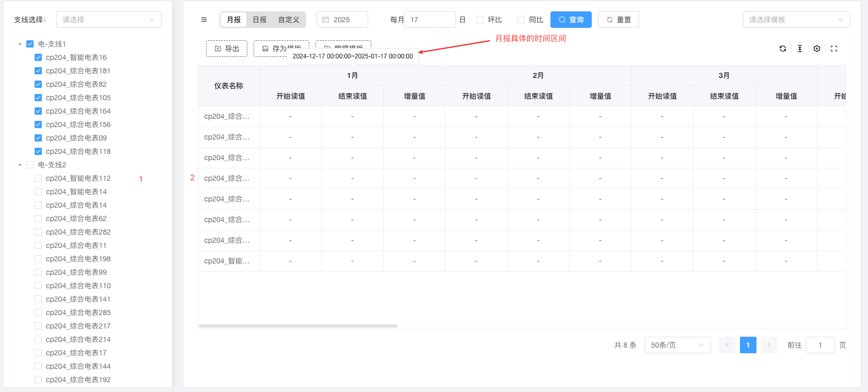868x392 pixels.
Task: Toggle the fullscreen icon
Action: click(x=834, y=49)
